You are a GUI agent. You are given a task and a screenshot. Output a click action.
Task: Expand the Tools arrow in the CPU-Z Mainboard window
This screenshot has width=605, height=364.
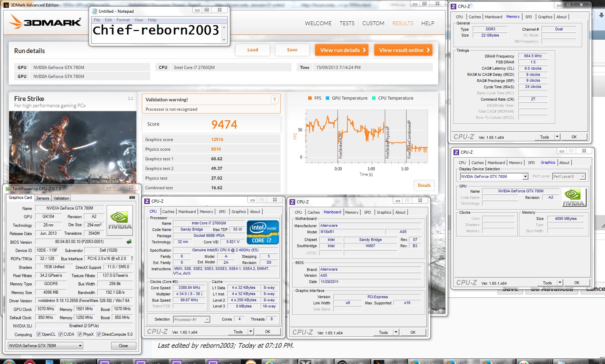click(x=396, y=332)
